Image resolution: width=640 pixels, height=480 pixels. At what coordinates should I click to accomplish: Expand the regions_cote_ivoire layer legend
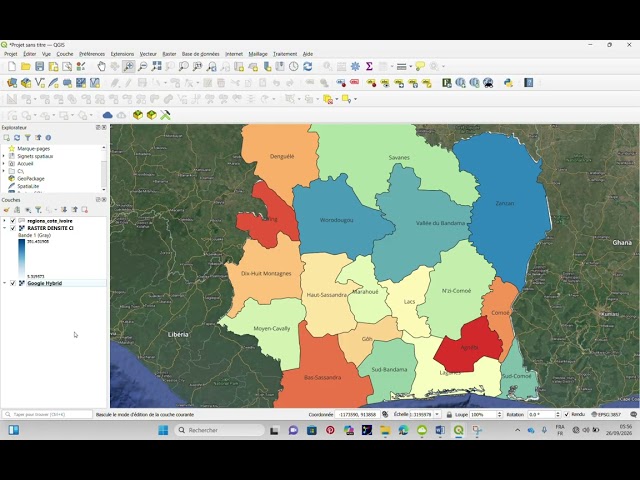click(x=4, y=221)
